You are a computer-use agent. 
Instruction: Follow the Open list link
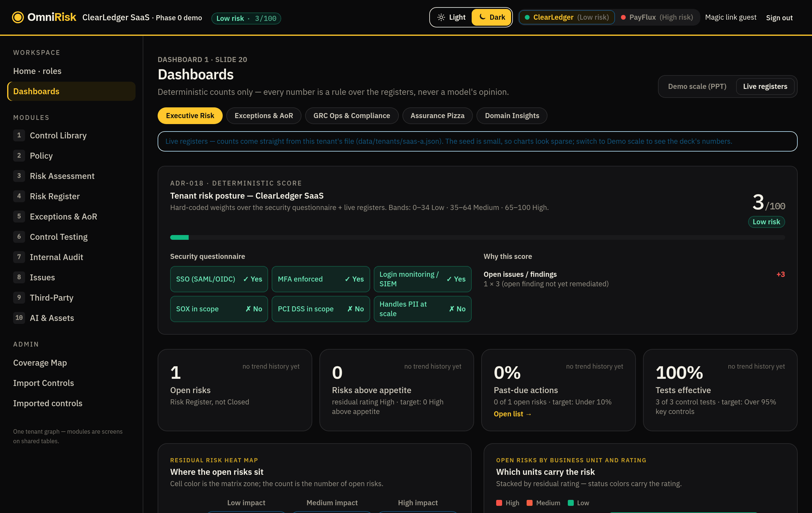[x=513, y=414]
